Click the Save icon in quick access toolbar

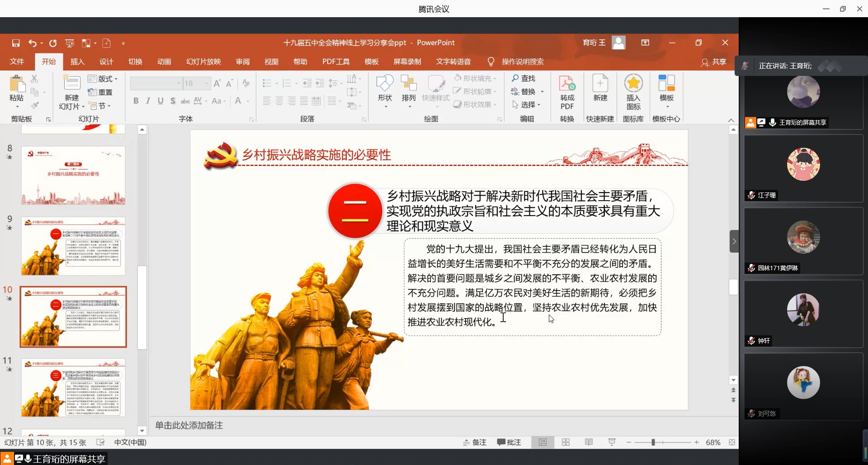coord(16,43)
